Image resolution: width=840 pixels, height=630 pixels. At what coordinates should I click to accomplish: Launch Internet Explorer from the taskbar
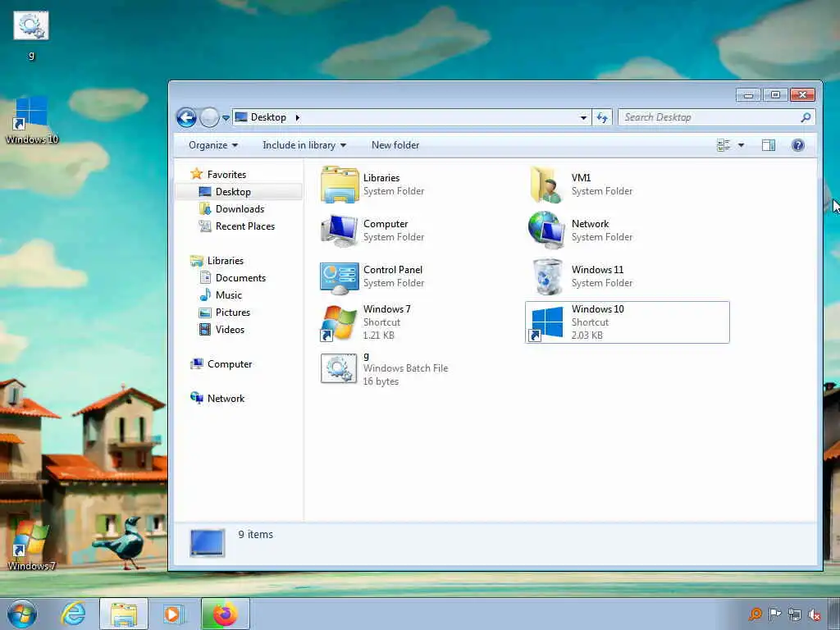(x=73, y=614)
